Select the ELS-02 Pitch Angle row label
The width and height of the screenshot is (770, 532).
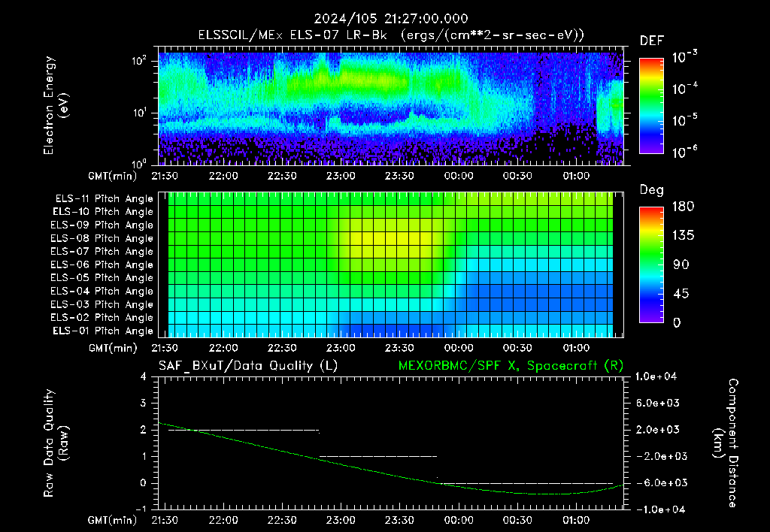coord(102,318)
